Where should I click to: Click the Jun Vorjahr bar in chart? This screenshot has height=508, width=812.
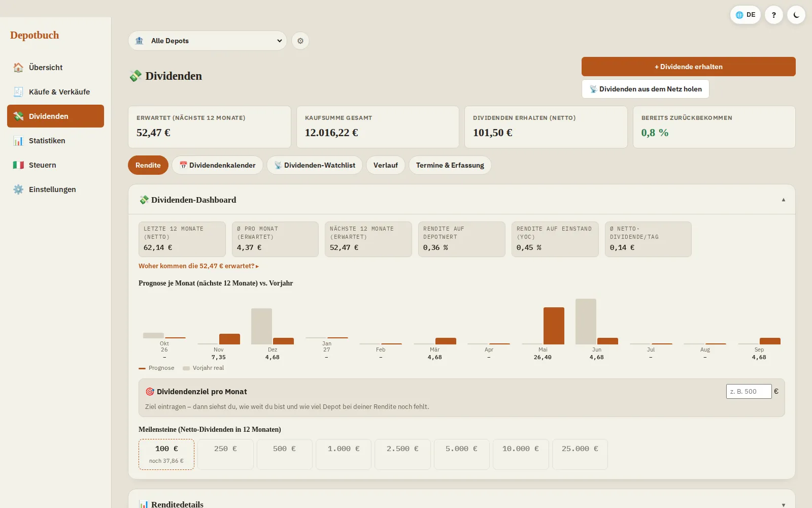click(x=586, y=322)
